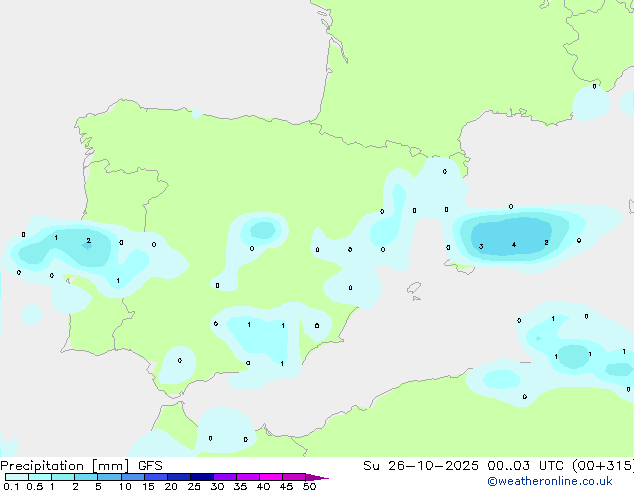Click the 0.5–1 mm light cyan legend swatch
This screenshot has width=634, height=490.
(x=40, y=477)
